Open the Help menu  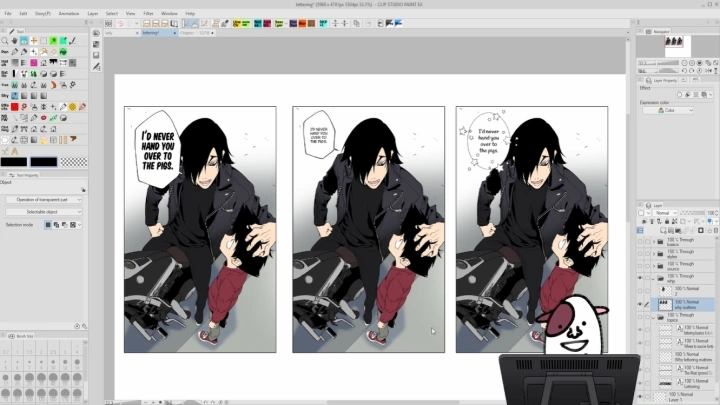[x=190, y=14]
